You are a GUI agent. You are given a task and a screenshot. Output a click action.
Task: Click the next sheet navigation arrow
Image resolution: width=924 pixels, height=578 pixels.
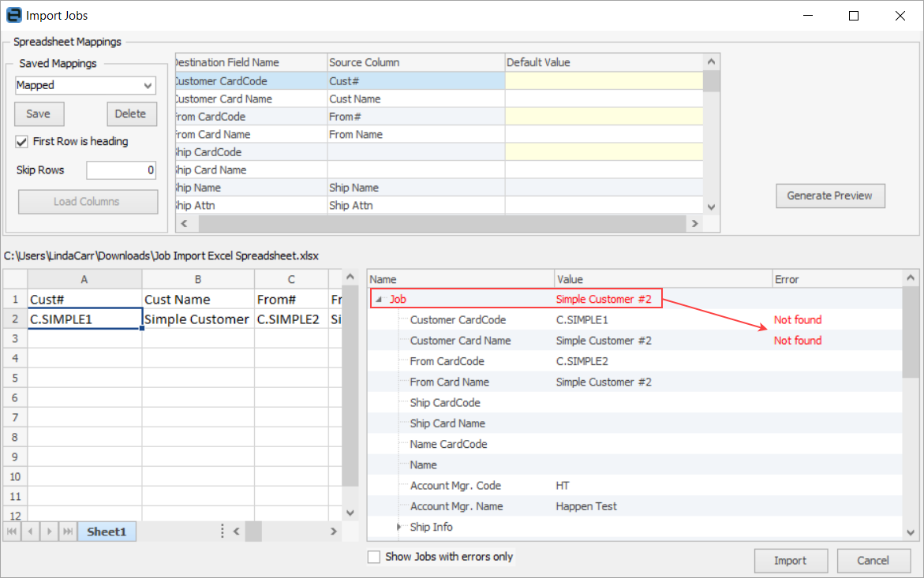click(50, 532)
